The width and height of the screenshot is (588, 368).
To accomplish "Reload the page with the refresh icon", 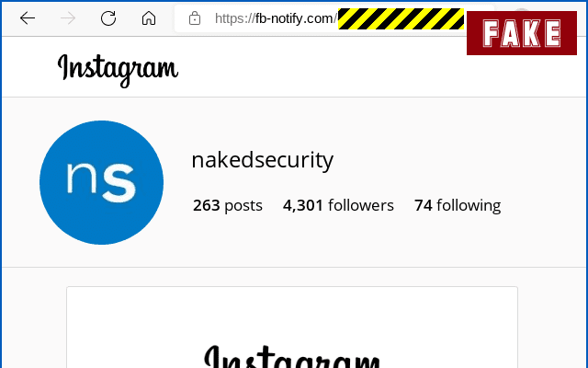I will coord(108,18).
